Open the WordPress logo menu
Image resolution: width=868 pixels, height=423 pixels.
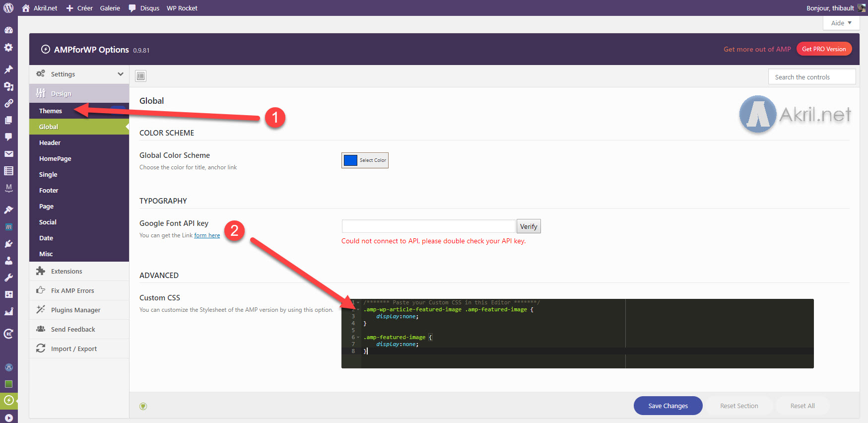[x=8, y=8]
